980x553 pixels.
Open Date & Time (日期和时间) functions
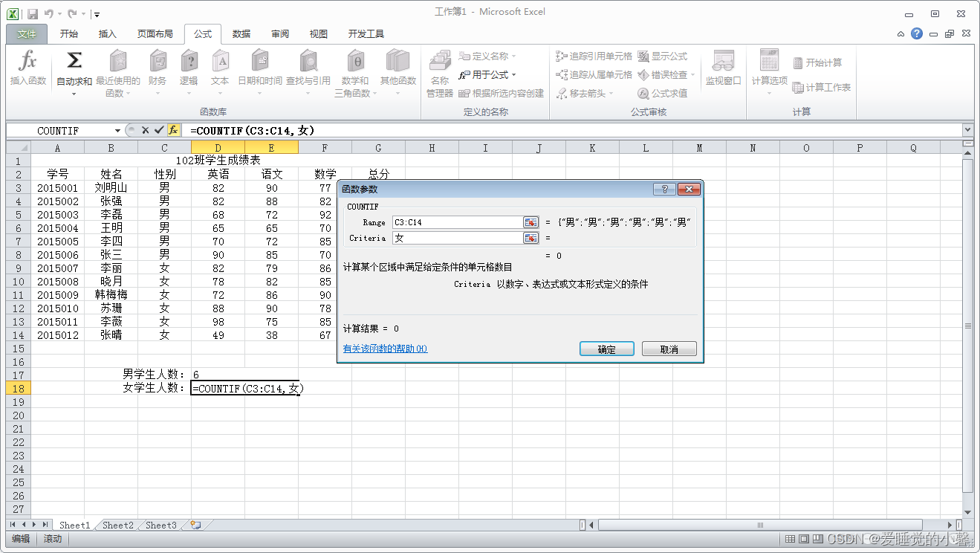pos(260,73)
